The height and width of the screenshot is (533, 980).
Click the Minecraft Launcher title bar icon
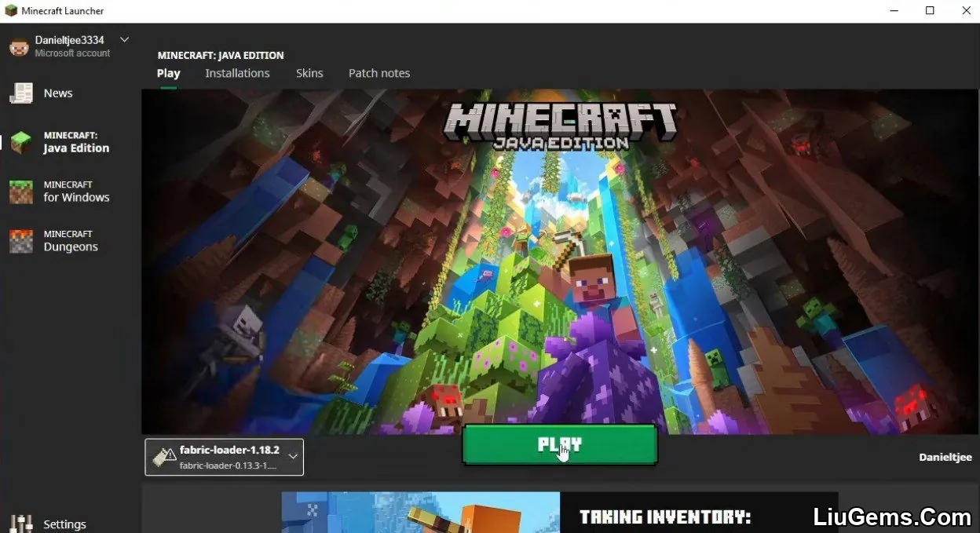11,11
